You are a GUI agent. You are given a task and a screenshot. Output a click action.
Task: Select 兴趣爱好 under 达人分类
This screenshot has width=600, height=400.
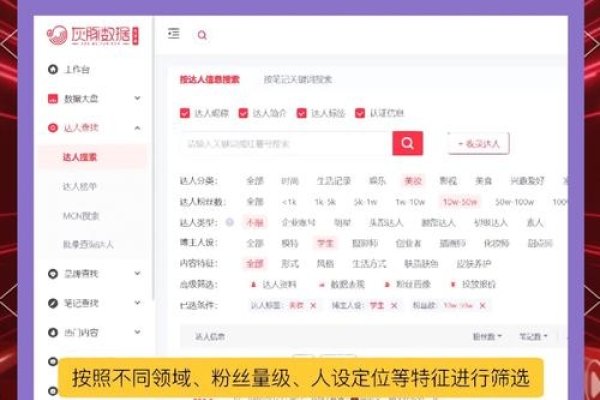click(527, 181)
